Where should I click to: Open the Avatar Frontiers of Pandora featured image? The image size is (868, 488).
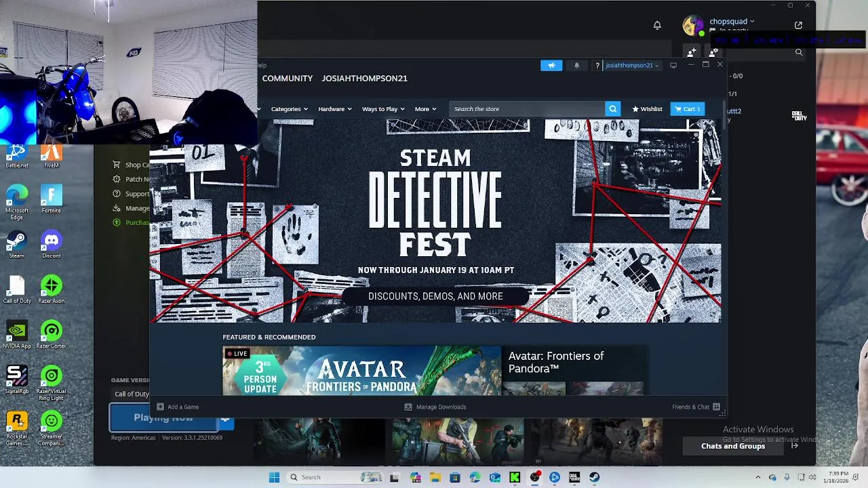point(362,371)
